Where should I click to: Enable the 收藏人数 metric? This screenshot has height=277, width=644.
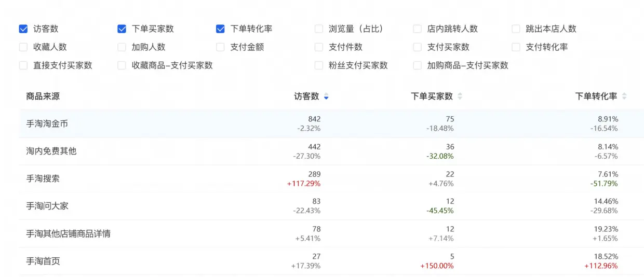point(23,47)
